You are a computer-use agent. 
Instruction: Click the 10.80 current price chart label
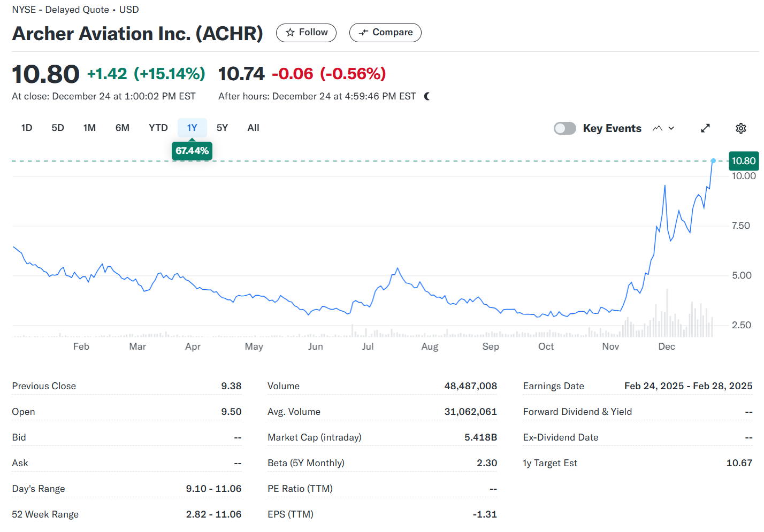[744, 161]
